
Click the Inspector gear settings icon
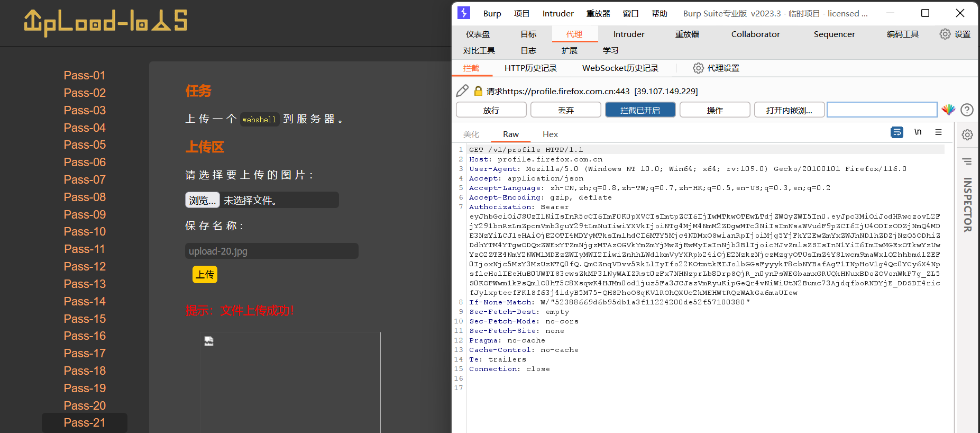pyautogui.click(x=967, y=135)
